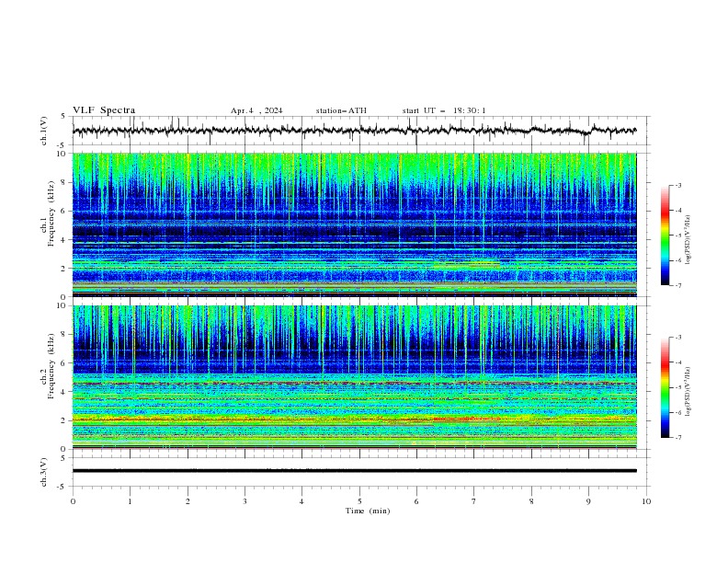Click the "6" kHz tick on ch.1 frequency axis
The height and width of the screenshot is (563, 728).
pyautogui.click(x=65, y=211)
